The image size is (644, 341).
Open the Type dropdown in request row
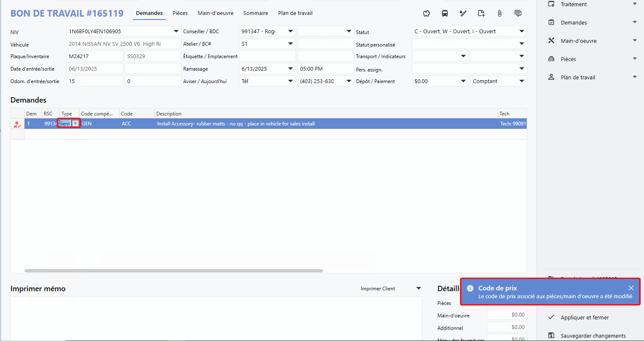75,124
